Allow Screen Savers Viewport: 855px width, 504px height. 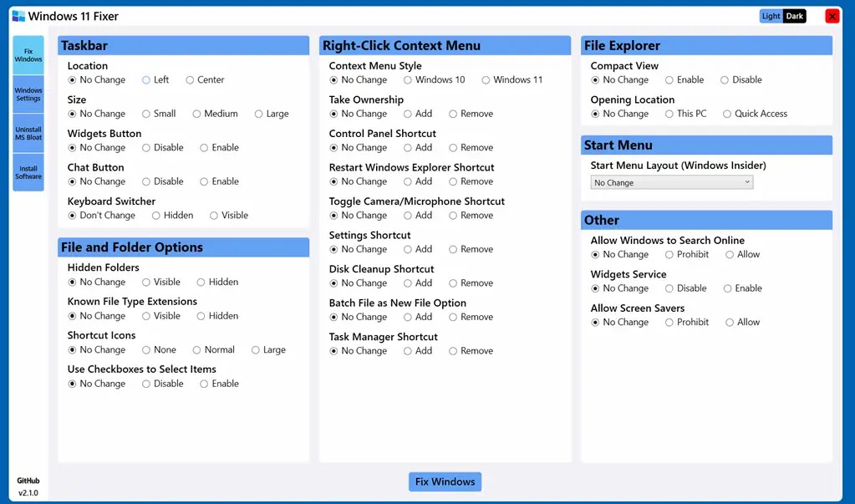pyautogui.click(x=743, y=322)
